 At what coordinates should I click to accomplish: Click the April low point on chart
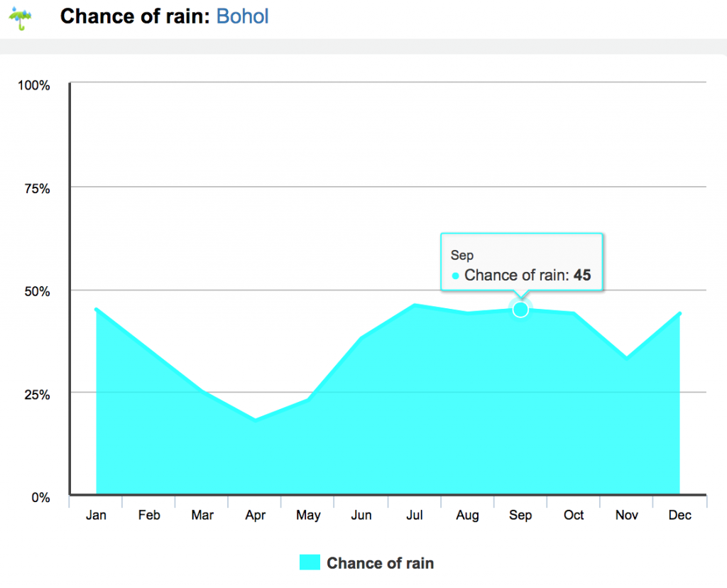(256, 420)
